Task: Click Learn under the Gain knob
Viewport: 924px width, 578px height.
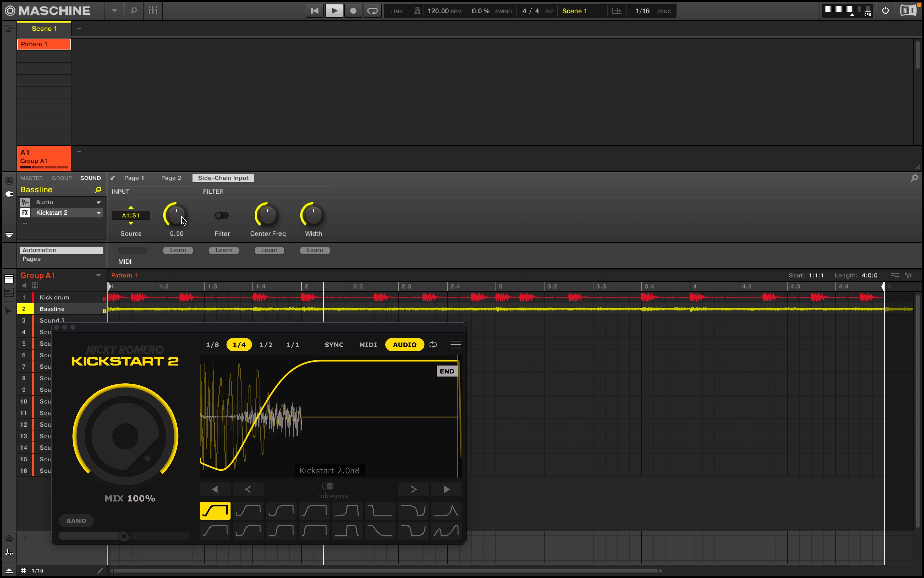Action: coord(178,250)
